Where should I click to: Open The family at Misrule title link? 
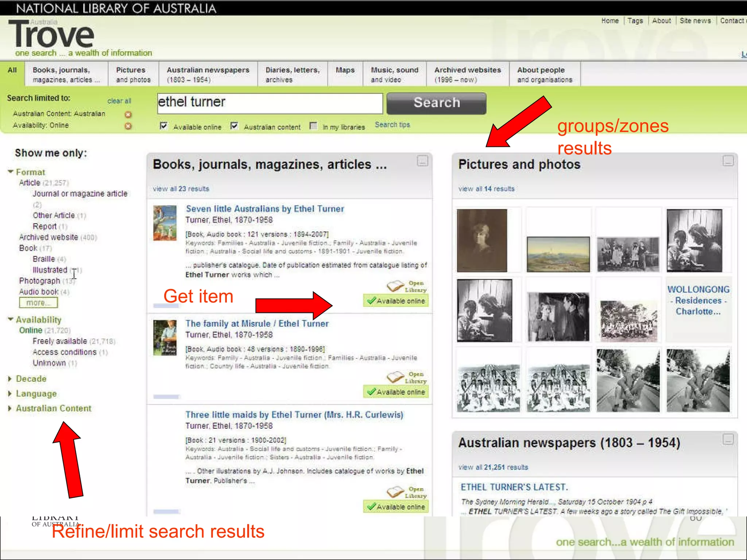257,324
